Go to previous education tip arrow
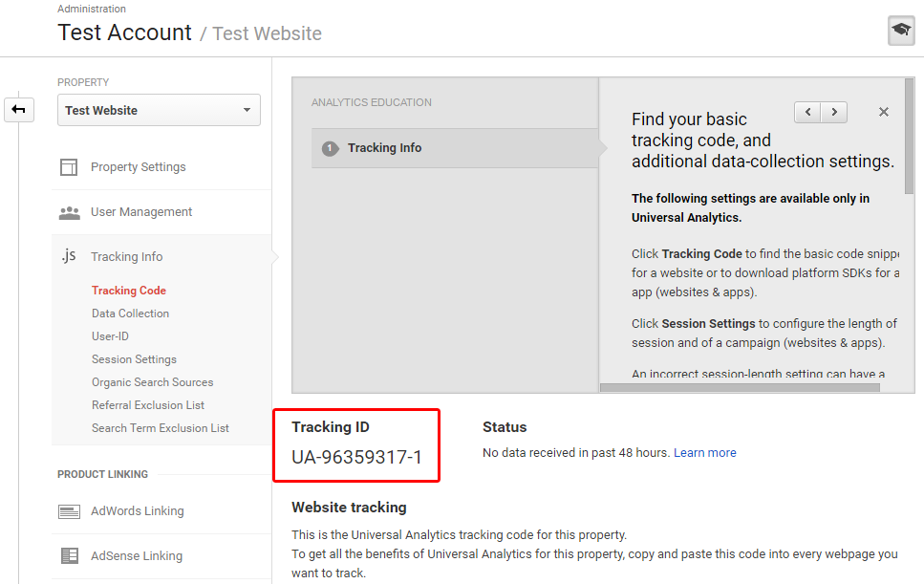The height and width of the screenshot is (584, 924). 808,112
